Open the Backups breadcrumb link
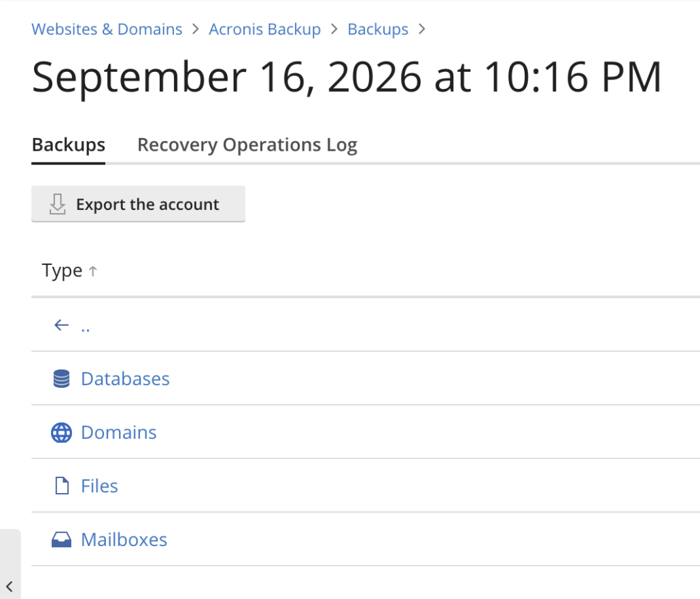 378,29
